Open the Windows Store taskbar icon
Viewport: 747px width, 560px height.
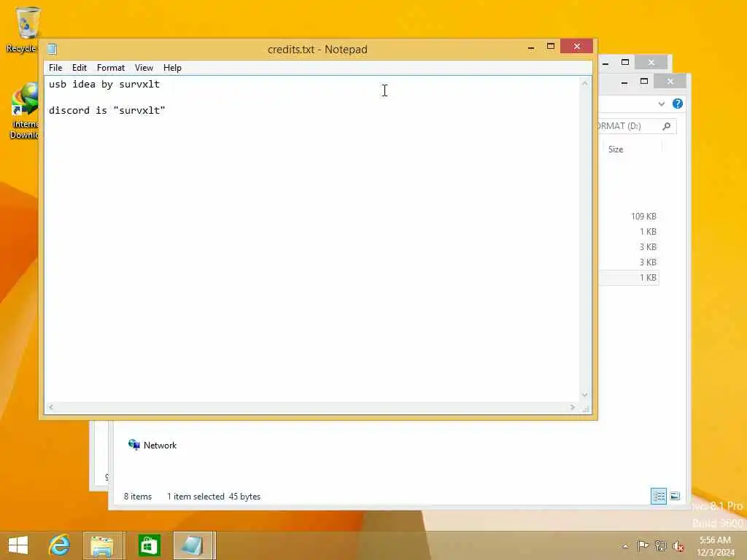coord(149,545)
